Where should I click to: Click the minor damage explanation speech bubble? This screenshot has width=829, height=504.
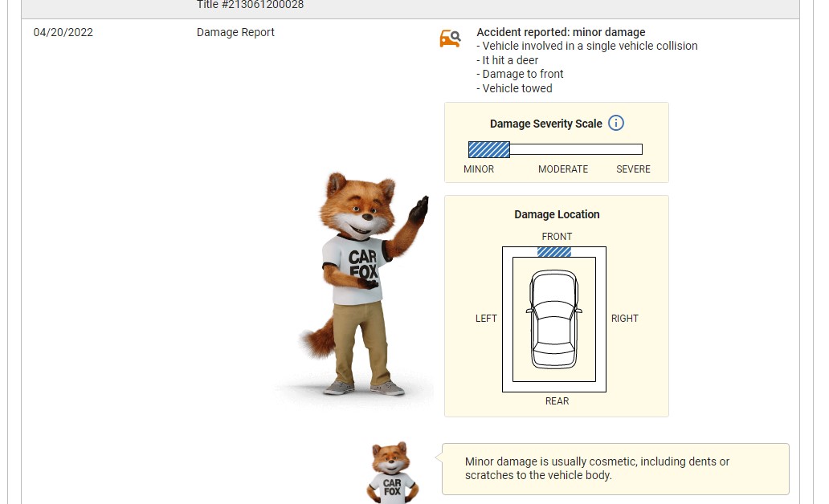point(615,469)
